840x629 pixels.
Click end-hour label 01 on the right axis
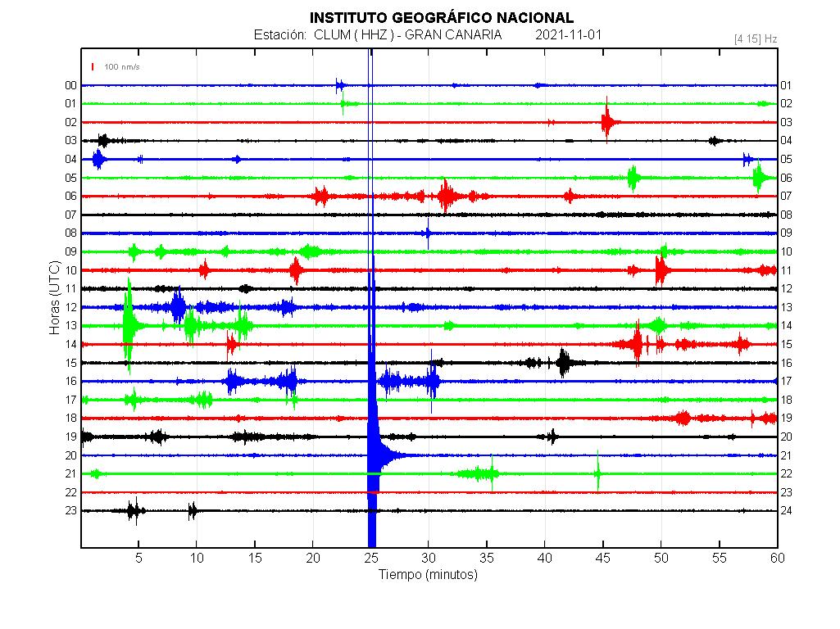point(786,86)
